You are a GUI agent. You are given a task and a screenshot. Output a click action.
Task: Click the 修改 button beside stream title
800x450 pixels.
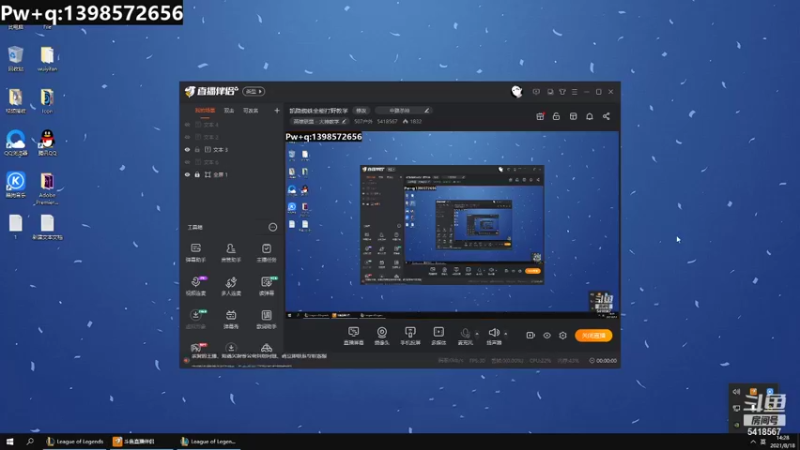point(361,111)
